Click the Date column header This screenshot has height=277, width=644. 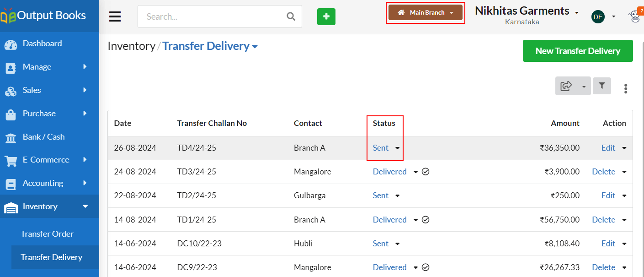[x=122, y=123]
